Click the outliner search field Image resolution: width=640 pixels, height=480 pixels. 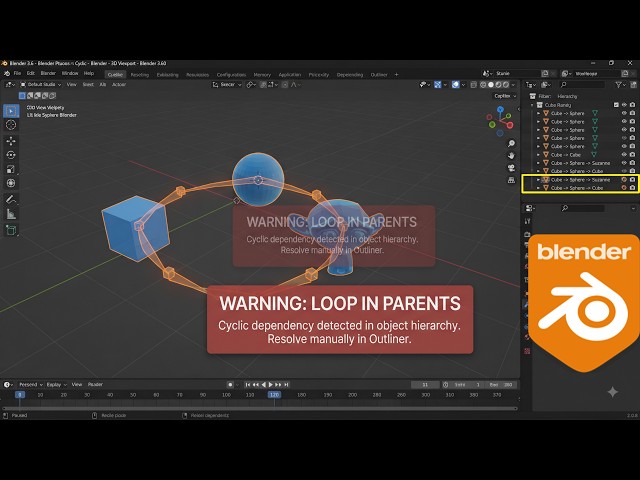(x=581, y=84)
